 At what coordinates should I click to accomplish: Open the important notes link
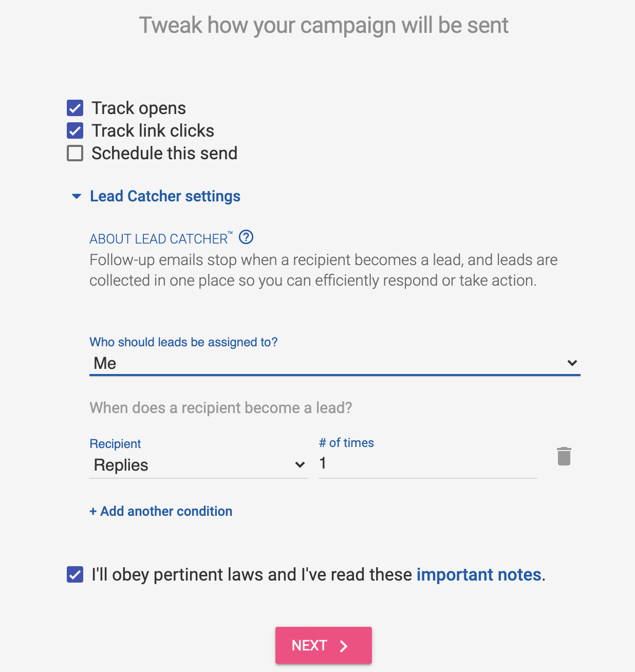pos(479,574)
